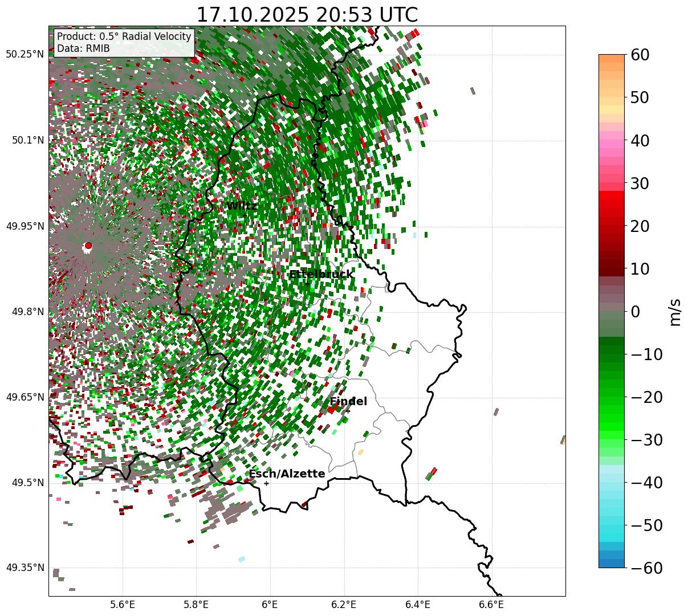Click the 6.4°E longitude tick label
The width and height of the screenshot is (688, 616).
[418, 604]
